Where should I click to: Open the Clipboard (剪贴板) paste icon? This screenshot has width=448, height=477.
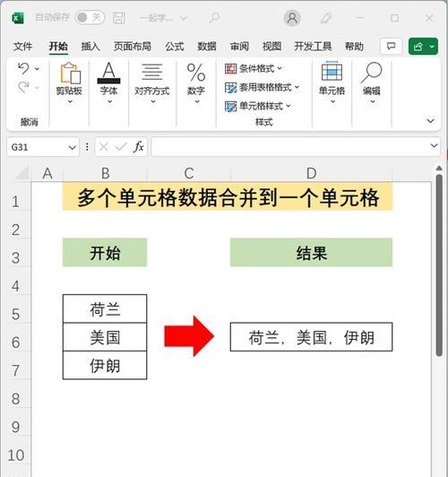pos(70,73)
